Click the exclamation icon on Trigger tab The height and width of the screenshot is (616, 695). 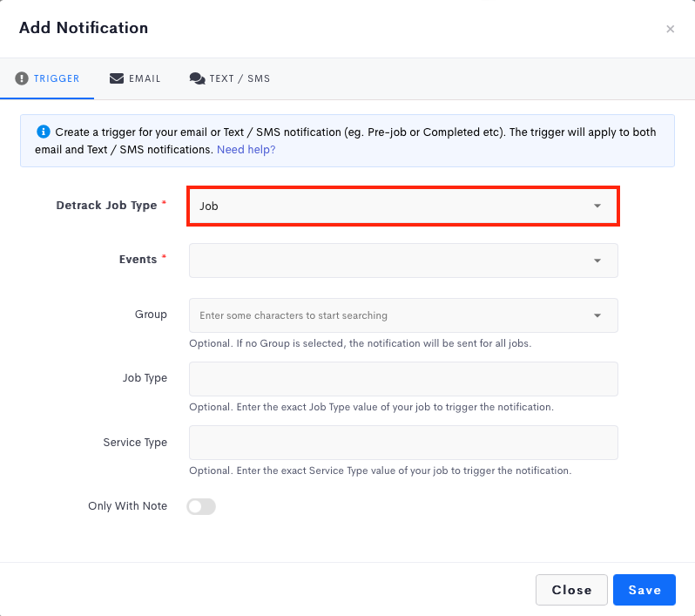[x=21, y=78]
